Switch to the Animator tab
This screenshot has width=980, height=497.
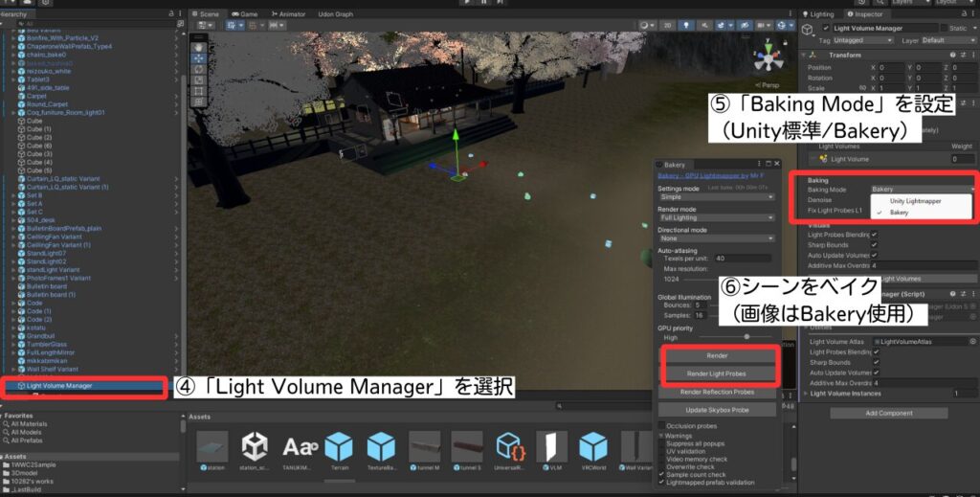tap(288, 13)
